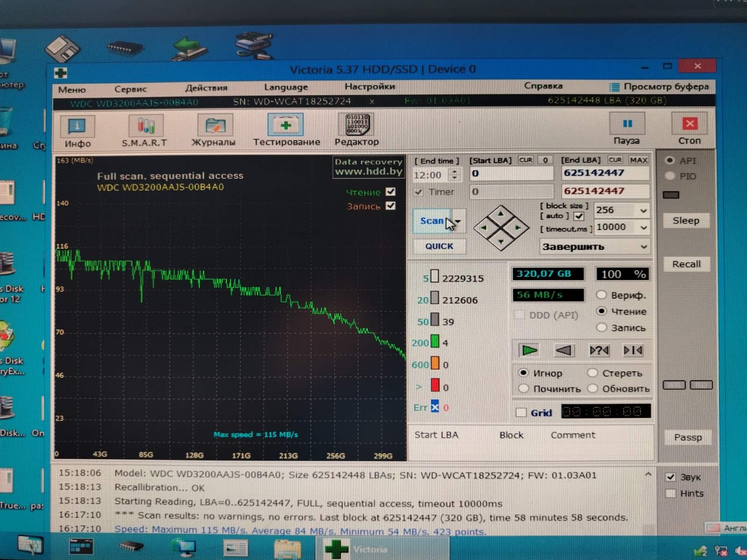This screenshot has height=560, width=747.
Task: Click the Recall button
Action: coord(686,264)
